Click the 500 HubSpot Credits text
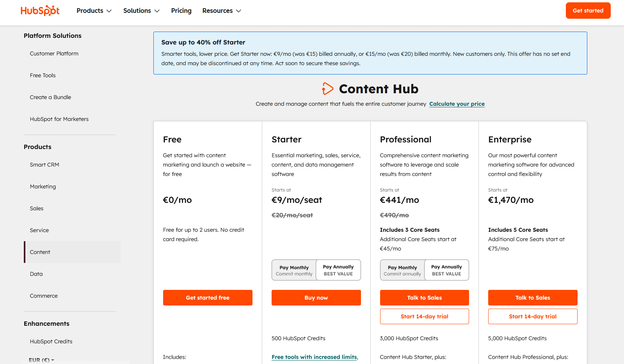 [299, 338]
